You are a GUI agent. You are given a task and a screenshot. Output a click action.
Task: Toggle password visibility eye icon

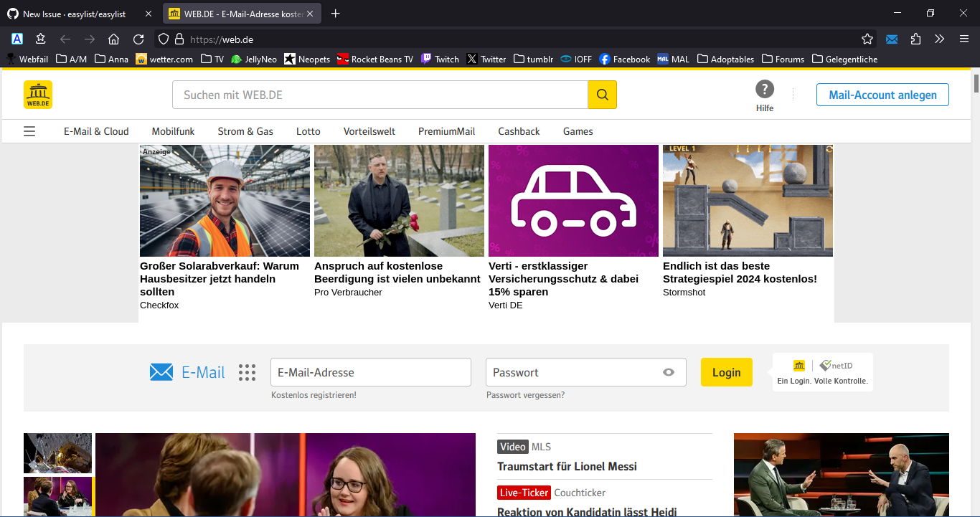(x=669, y=372)
